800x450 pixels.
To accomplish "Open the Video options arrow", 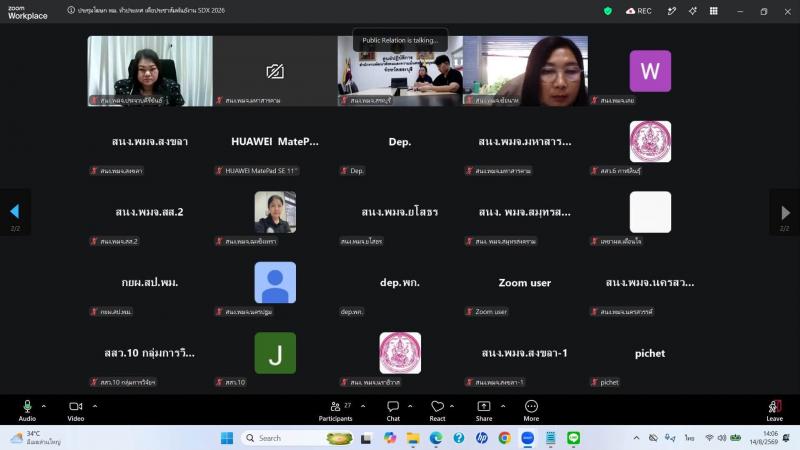I will tap(95, 406).
